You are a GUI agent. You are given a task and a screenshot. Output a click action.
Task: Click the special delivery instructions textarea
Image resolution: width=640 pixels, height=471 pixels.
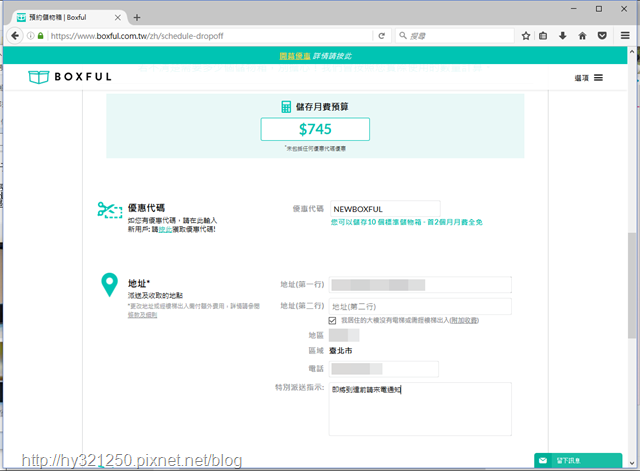click(x=420, y=409)
